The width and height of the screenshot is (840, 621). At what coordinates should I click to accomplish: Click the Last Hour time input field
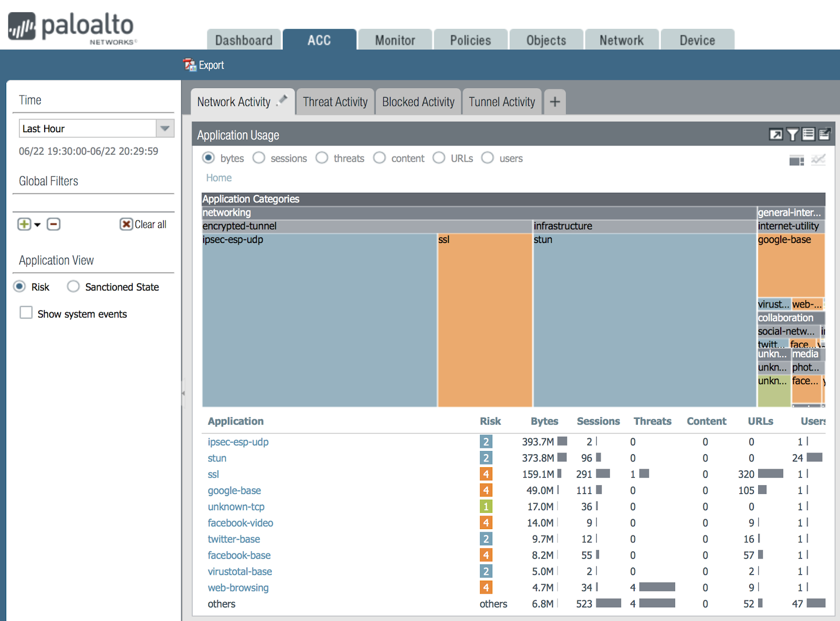(88, 129)
